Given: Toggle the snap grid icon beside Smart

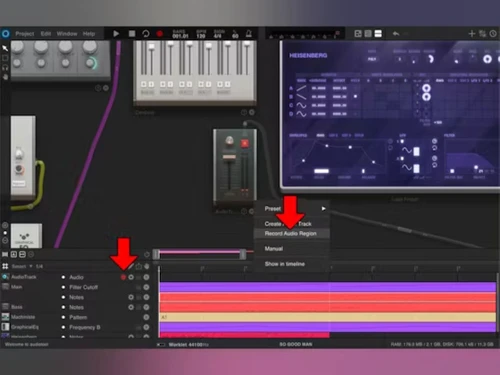Looking at the screenshot, I should pos(5,266).
